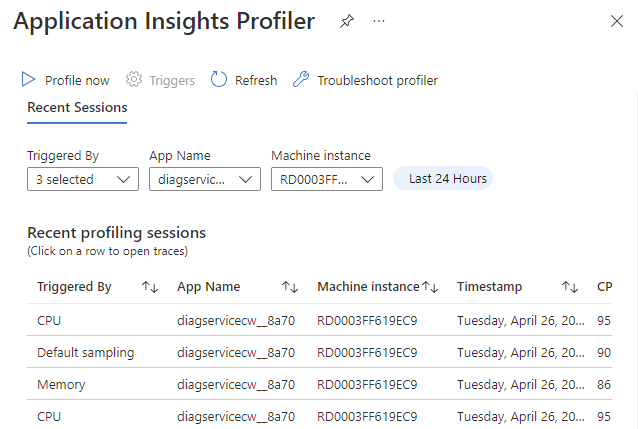Open the Default sampling session row
This screenshot has width=638, height=429.
(86, 352)
